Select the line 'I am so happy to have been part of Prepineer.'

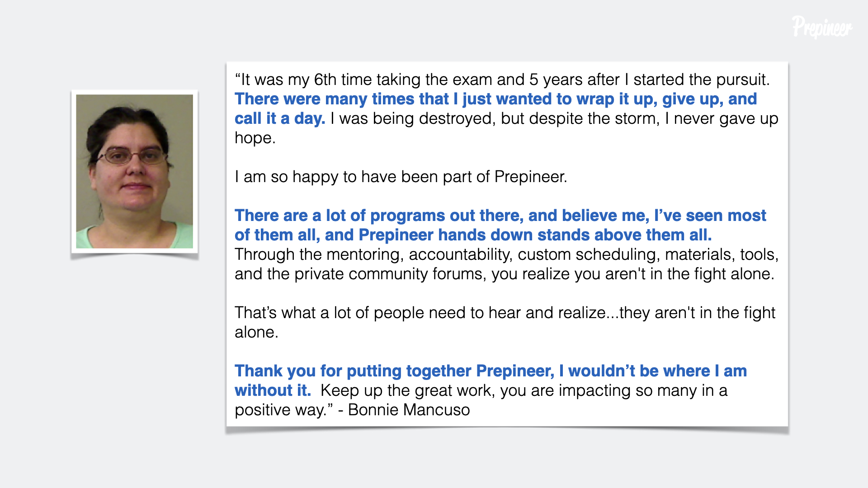pos(401,177)
